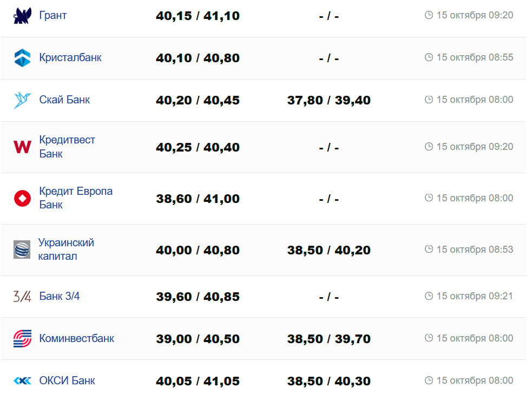Click the ОКСИ Банк logo icon

[22, 381]
